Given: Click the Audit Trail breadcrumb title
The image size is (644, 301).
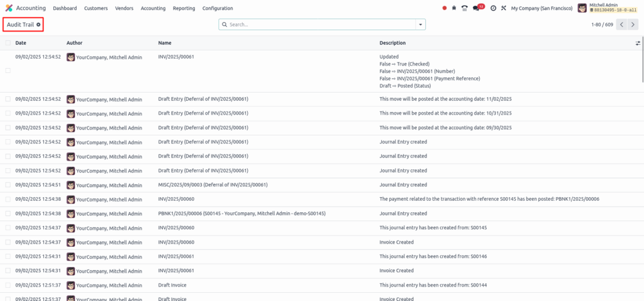Looking at the screenshot, I should pyautogui.click(x=20, y=25).
